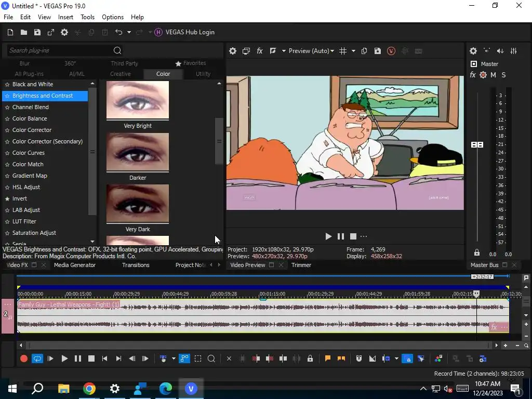Toggle lock envelopes to events
This screenshot has width=532, height=399.
pyautogui.click(x=407, y=358)
